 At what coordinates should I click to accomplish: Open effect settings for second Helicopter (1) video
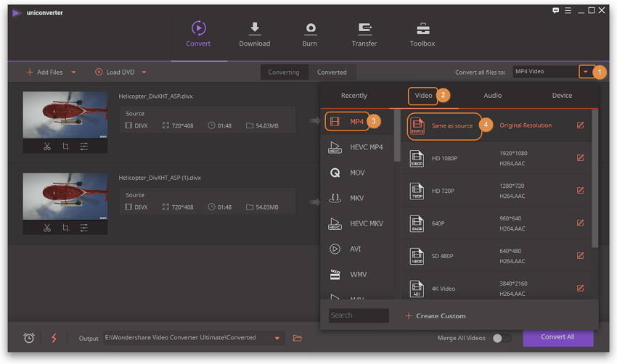point(83,228)
